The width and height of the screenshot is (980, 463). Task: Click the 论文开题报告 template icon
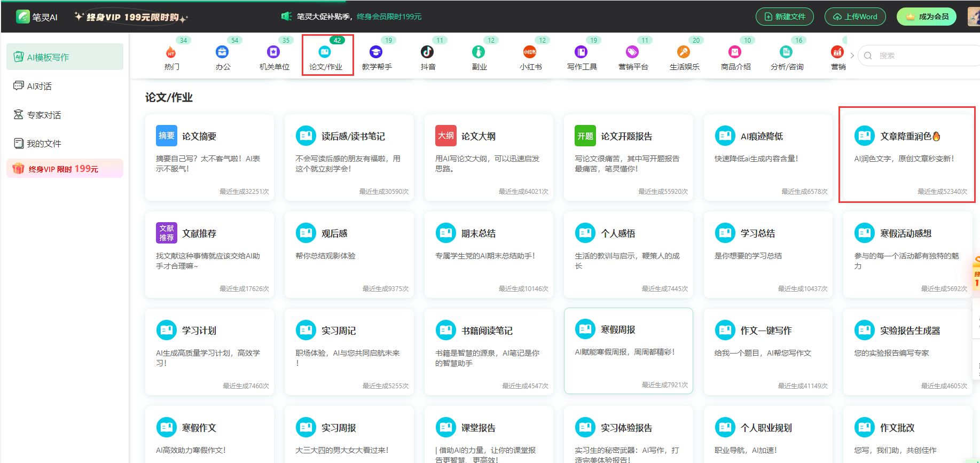click(585, 136)
